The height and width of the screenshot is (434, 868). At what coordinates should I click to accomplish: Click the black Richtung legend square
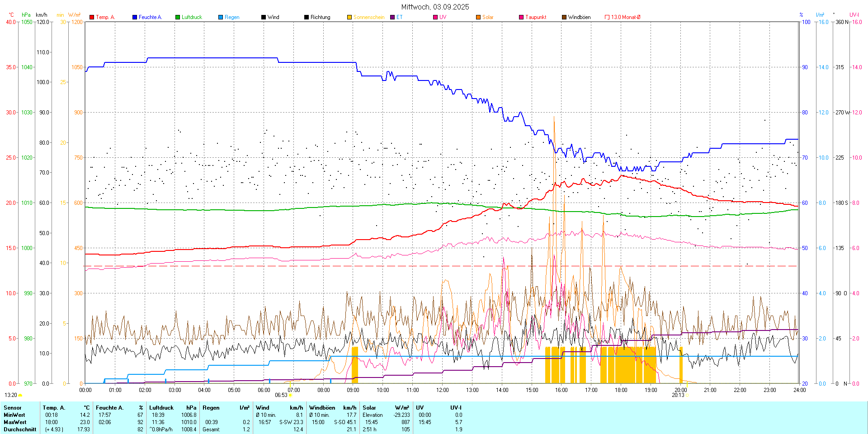click(x=307, y=17)
